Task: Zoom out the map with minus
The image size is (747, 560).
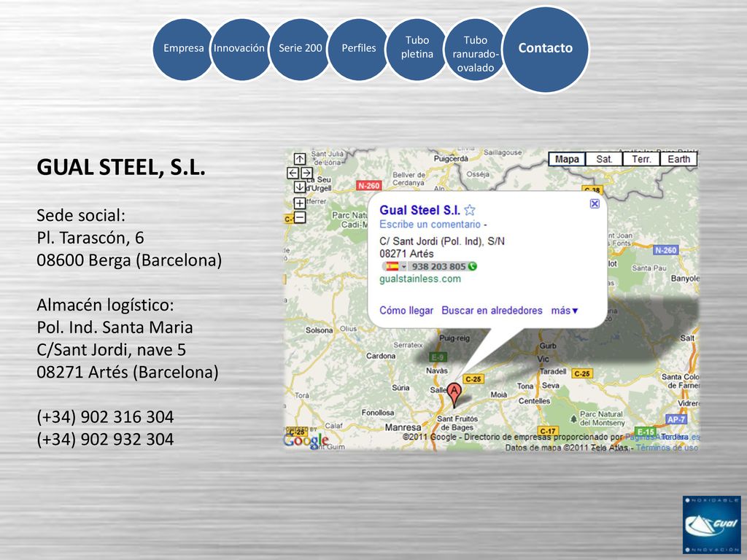Action: pyautogui.click(x=300, y=217)
